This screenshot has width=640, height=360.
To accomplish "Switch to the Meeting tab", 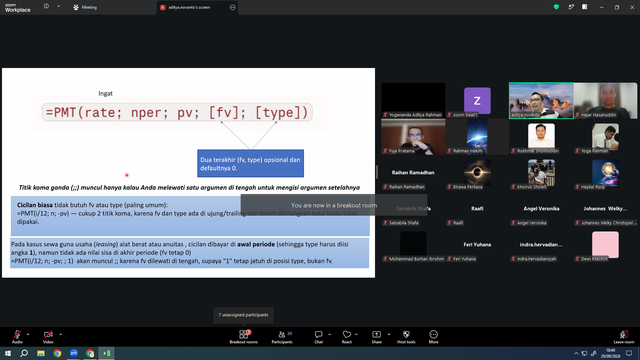I will pyautogui.click(x=85, y=7).
